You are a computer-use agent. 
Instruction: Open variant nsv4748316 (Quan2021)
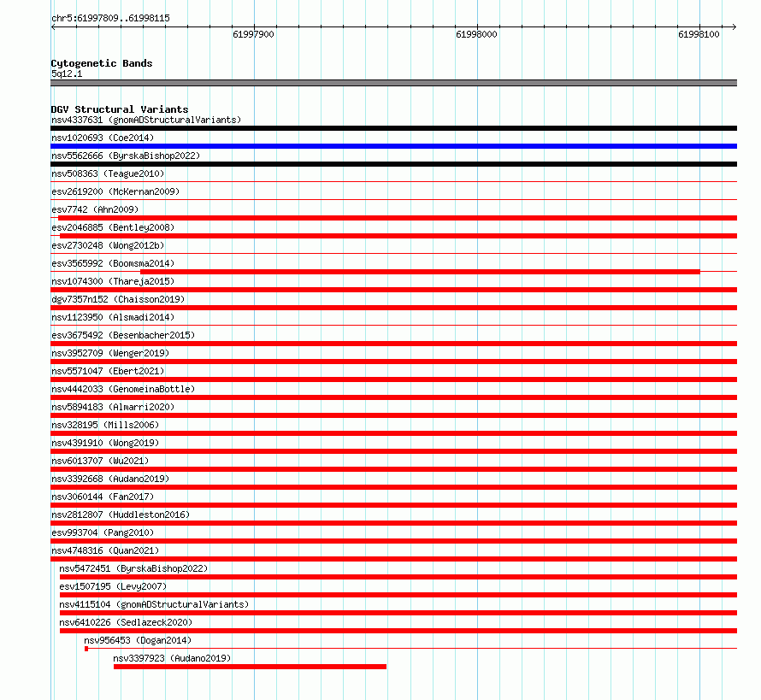point(105,550)
